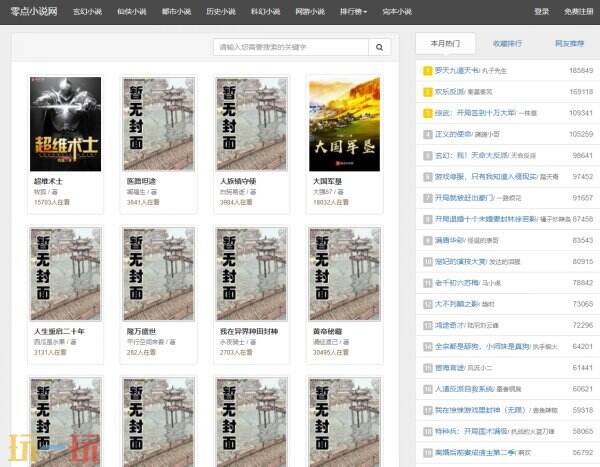Click the 零点小说网 site logo
Image resolution: width=600 pixels, height=467 pixels.
click(34, 11)
